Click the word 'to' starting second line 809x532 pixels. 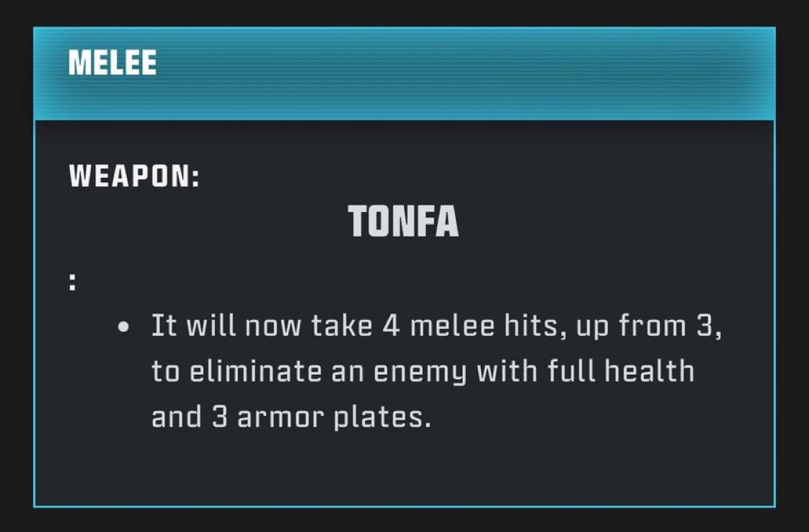166,373
